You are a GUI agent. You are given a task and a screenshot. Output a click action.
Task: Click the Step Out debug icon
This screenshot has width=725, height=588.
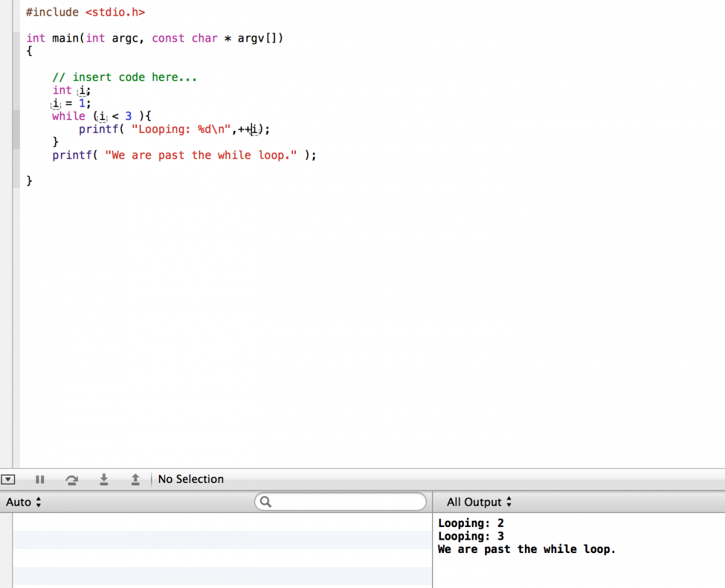pos(135,479)
